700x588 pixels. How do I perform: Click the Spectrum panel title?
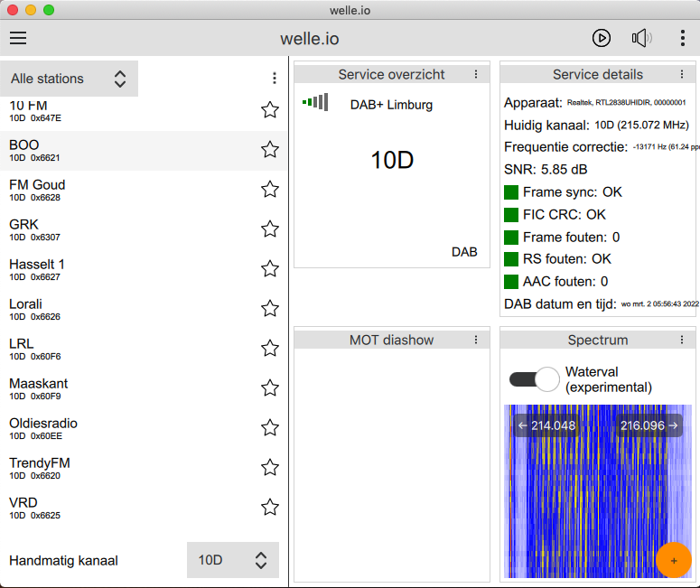click(598, 340)
